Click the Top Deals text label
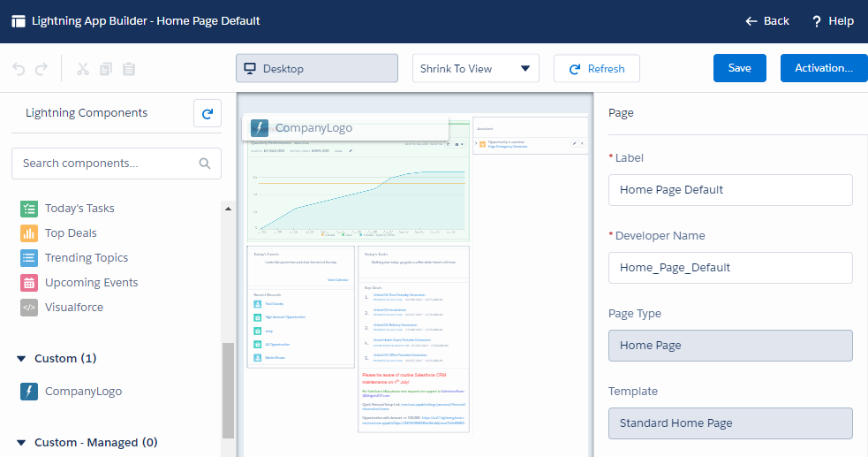Viewport: 868px width, 457px height. (71, 233)
